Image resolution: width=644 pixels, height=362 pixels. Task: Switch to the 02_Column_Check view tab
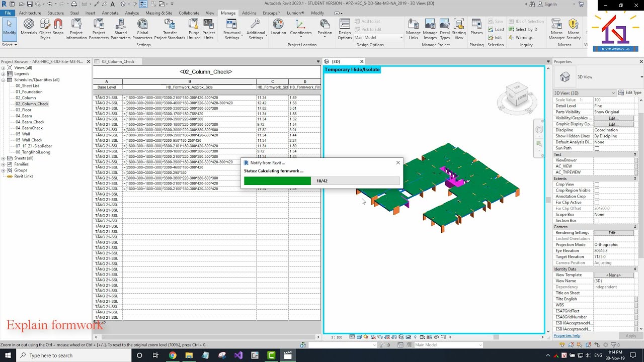click(x=118, y=61)
